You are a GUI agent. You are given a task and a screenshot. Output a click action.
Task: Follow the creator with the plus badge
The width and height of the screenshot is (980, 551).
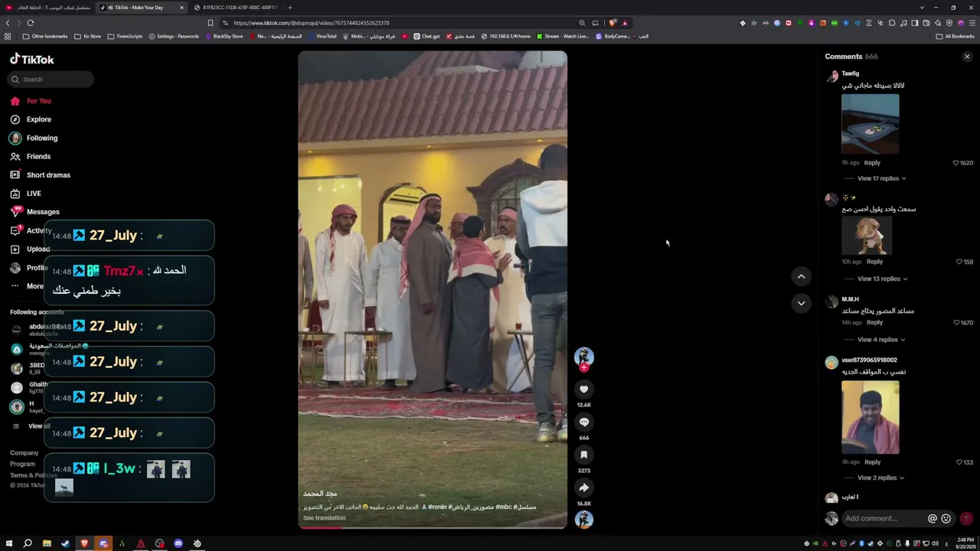click(x=584, y=368)
